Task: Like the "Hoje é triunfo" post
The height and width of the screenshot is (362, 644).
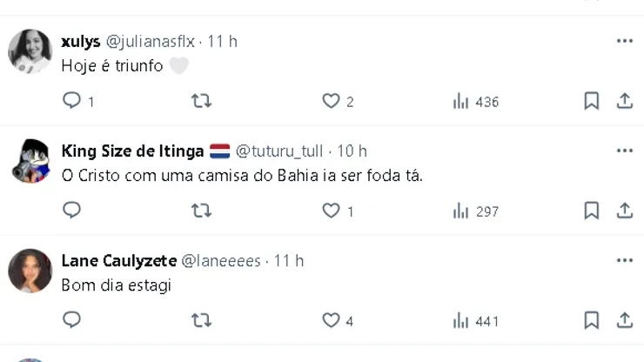Action: click(331, 101)
